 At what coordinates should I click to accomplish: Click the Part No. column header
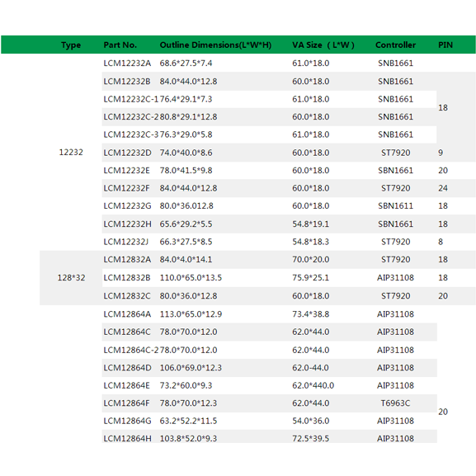[120, 45]
